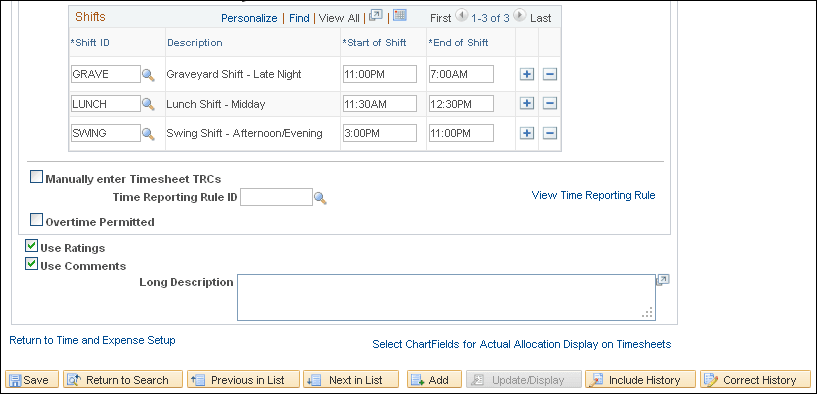Toggle Manually enter Timesheet TRCs checkbox
The height and width of the screenshot is (394, 817).
(x=36, y=178)
